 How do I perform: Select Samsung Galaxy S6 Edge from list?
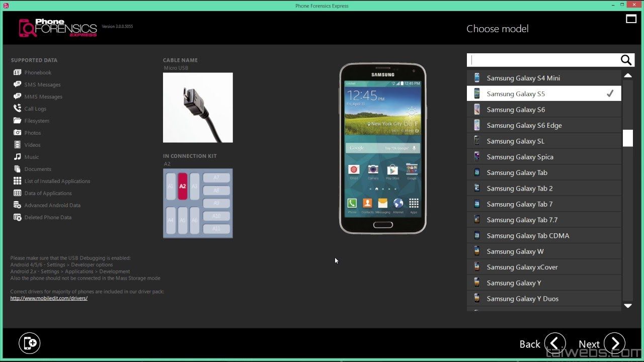[524, 125]
